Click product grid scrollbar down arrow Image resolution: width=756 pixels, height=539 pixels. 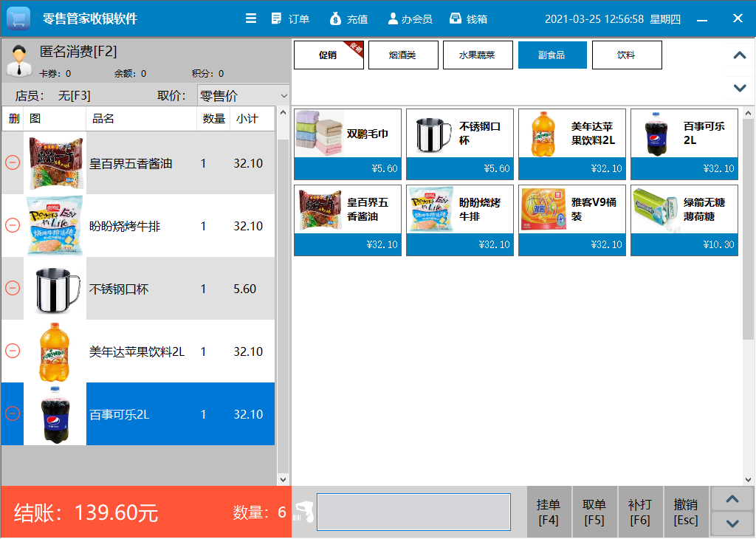coord(749,480)
